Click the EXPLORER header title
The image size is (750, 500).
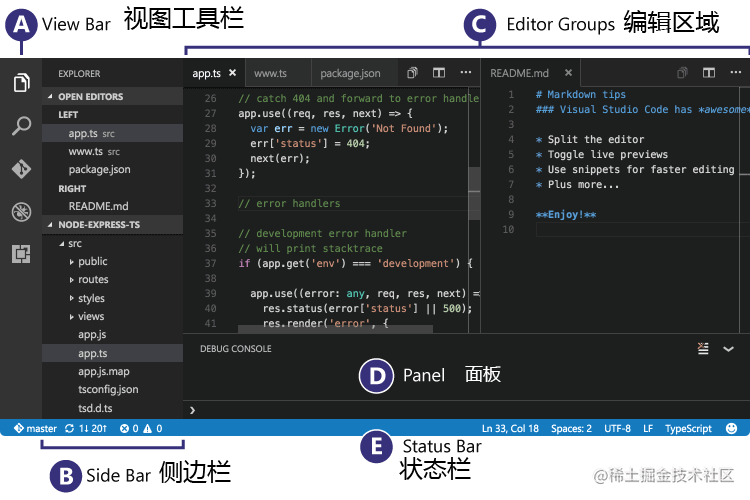(x=79, y=74)
